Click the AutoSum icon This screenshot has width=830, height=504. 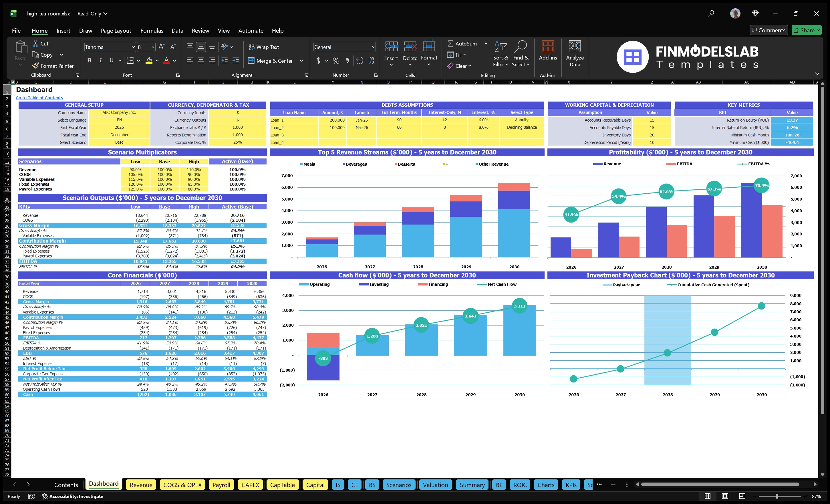coord(451,43)
